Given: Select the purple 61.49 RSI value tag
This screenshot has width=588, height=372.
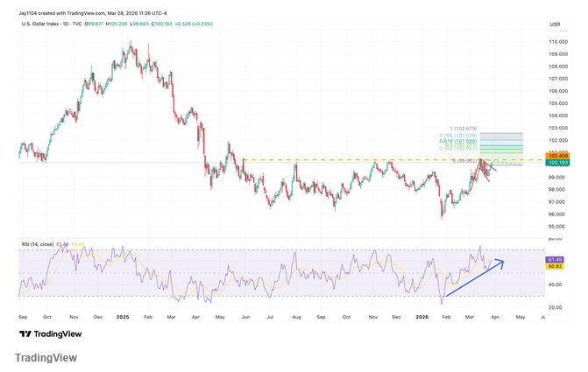Looking at the screenshot, I should [x=555, y=260].
